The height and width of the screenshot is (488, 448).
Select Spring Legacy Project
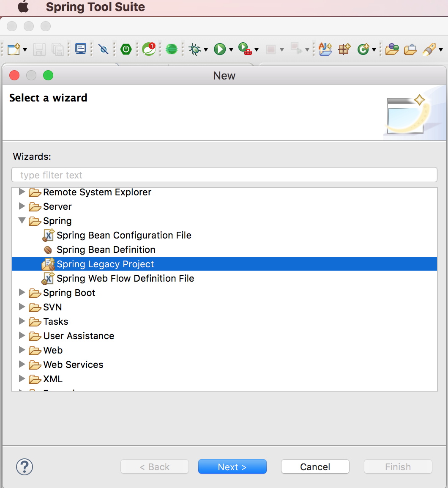click(x=224, y=264)
